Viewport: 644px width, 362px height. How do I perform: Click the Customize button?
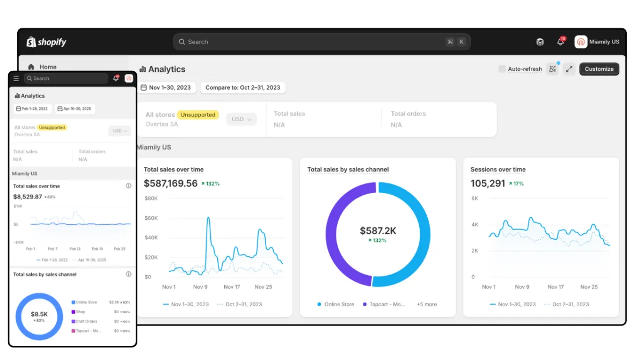point(599,69)
